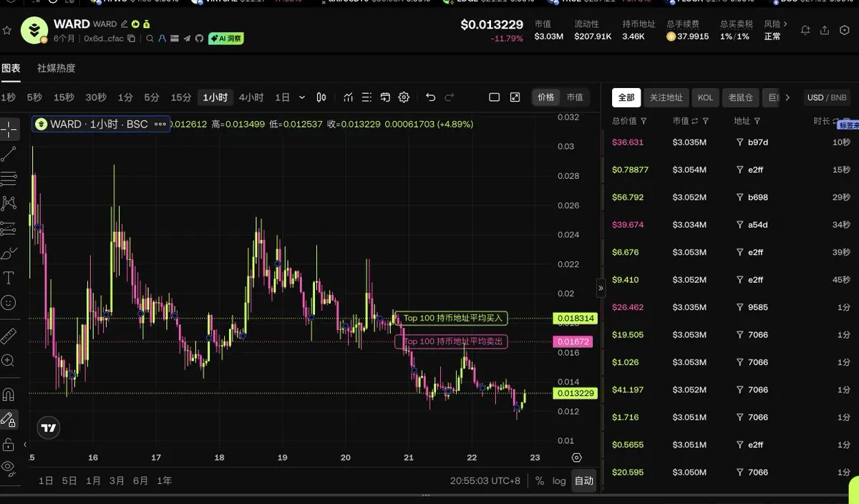This screenshot has height=504, width=859.
Task: Select the 全部 trades filter tab
Action: [626, 97]
